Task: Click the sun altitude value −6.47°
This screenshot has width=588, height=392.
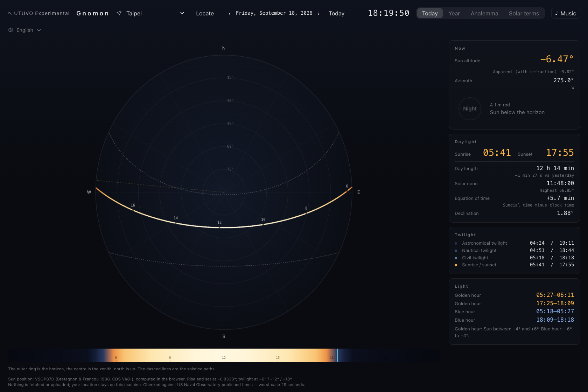Action: point(556,59)
